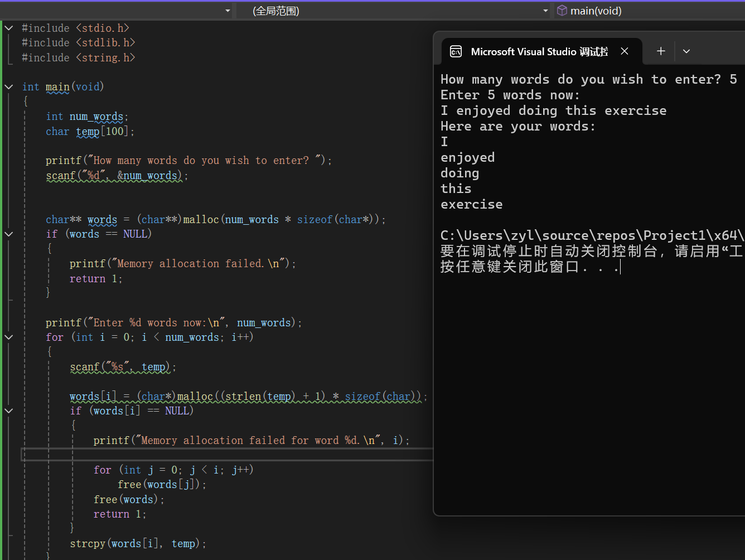Click console line "Here are your words:"
This screenshot has height=560, width=745.
pos(518,127)
